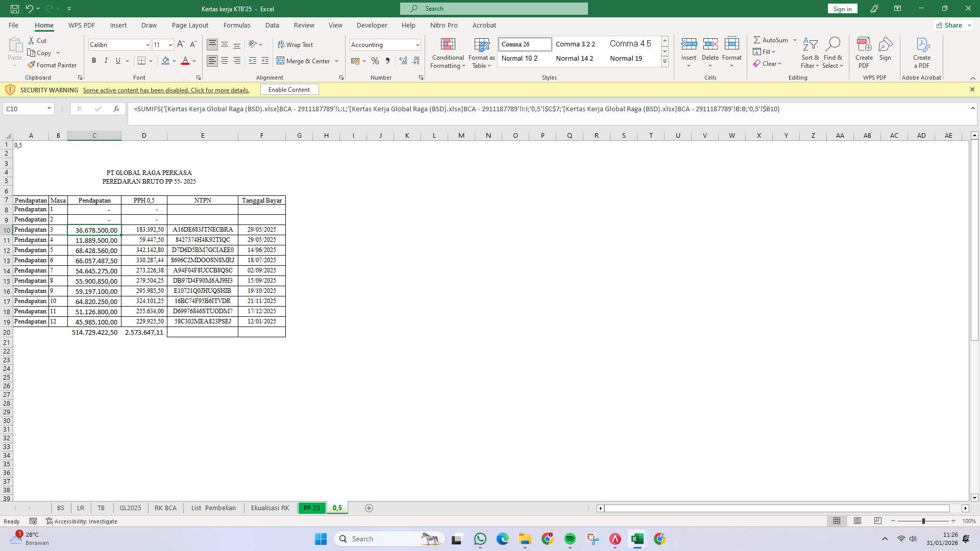Screen dimensions: 980x551
Task: Expand the Accounting number format combo box
Action: coord(416,45)
